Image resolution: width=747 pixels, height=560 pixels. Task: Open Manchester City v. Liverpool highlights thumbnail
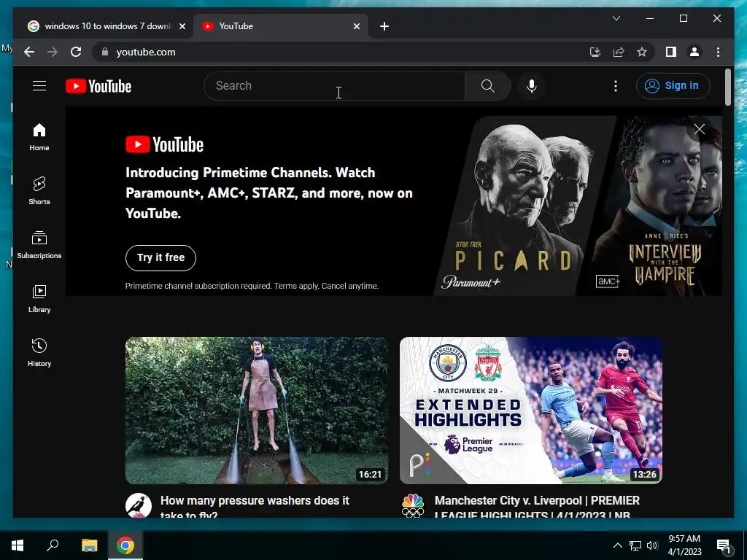(x=531, y=411)
